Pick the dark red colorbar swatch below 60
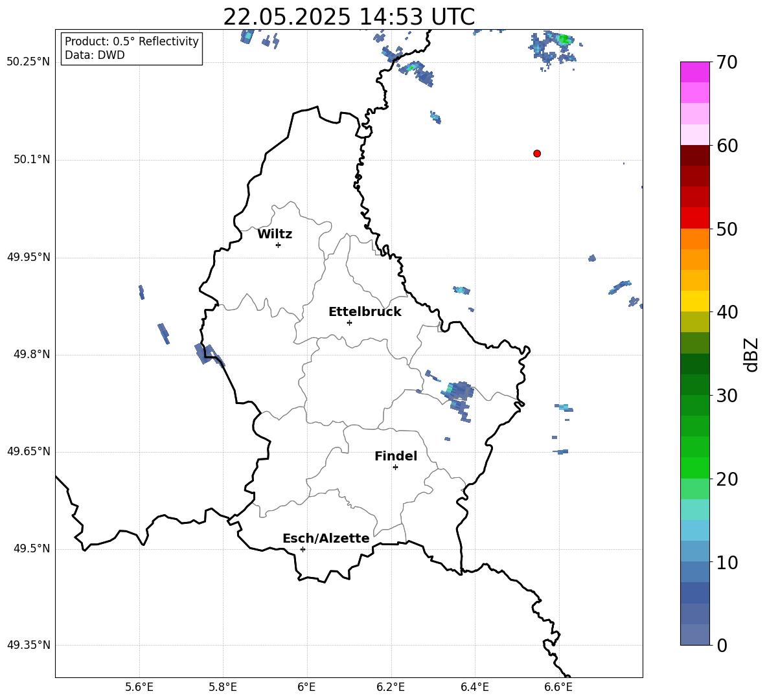The width and height of the screenshot is (767, 700). click(695, 155)
